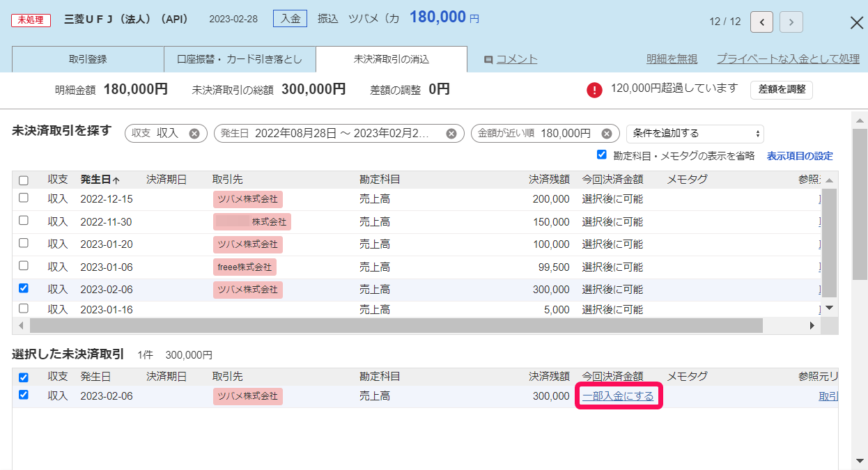Click the red exclamation warning icon
This screenshot has width=868, height=470.
(594, 90)
